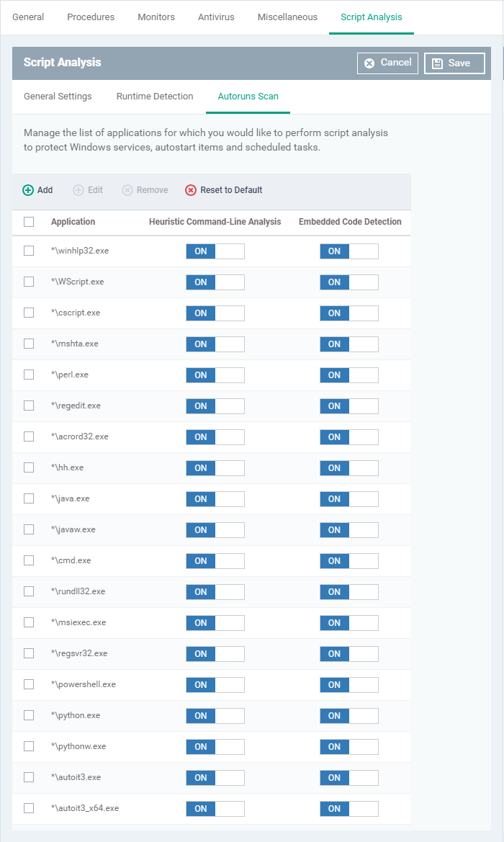Select the *\powershell.exe row checkbox
The height and width of the screenshot is (842, 504).
click(29, 684)
